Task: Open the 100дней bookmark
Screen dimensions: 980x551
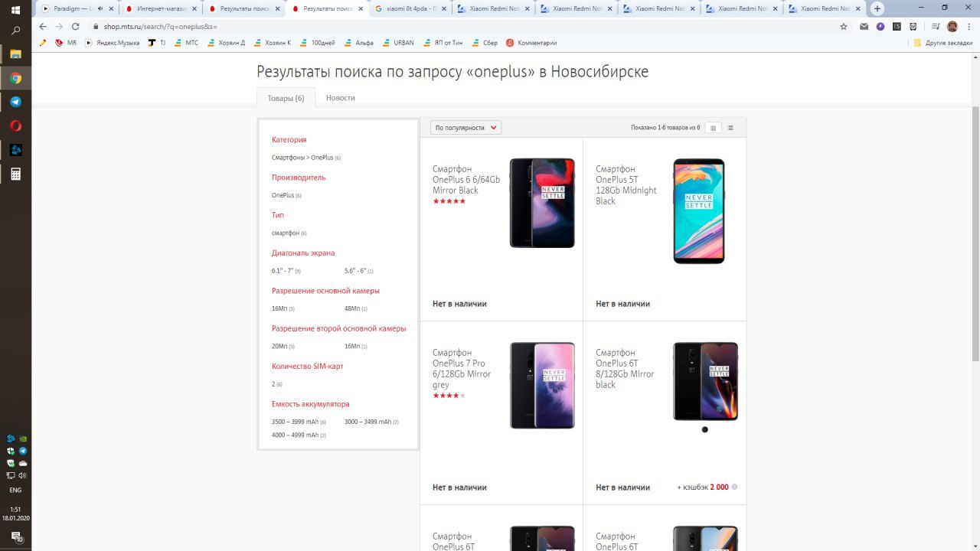Action: tap(318, 43)
